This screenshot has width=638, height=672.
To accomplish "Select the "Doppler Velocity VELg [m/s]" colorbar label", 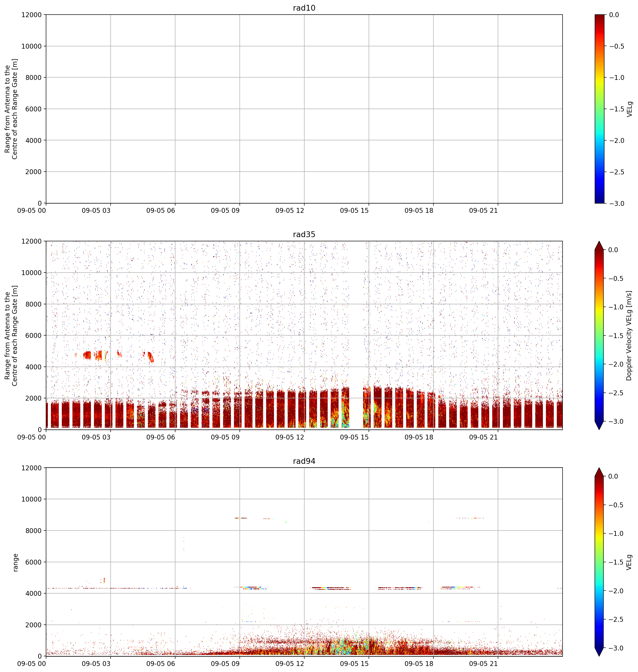I will tap(629, 336).
